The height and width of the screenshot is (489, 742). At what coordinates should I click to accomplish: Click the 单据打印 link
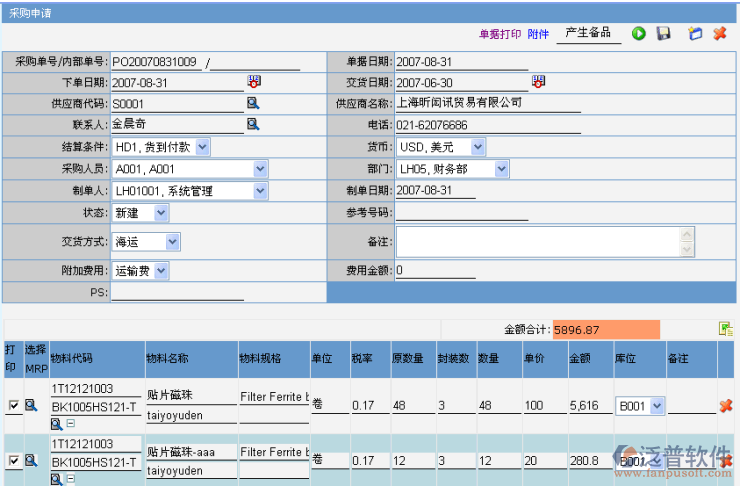point(500,34)
